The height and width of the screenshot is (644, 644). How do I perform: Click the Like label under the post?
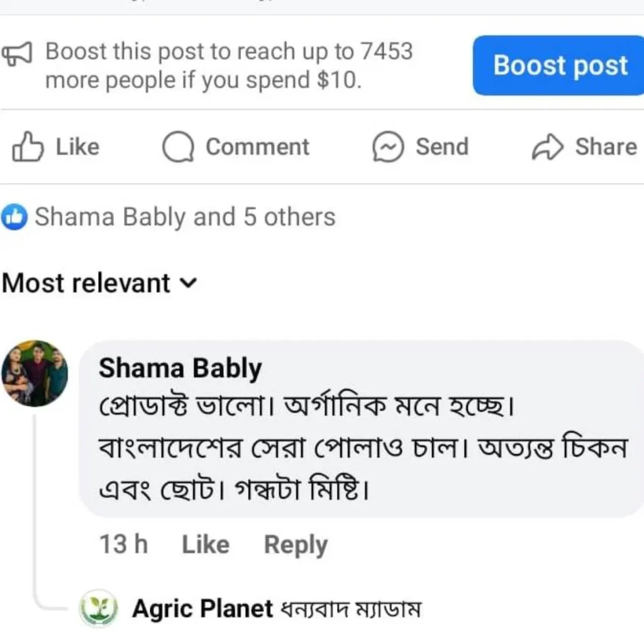pyautogui.click(x=77, y=147)
